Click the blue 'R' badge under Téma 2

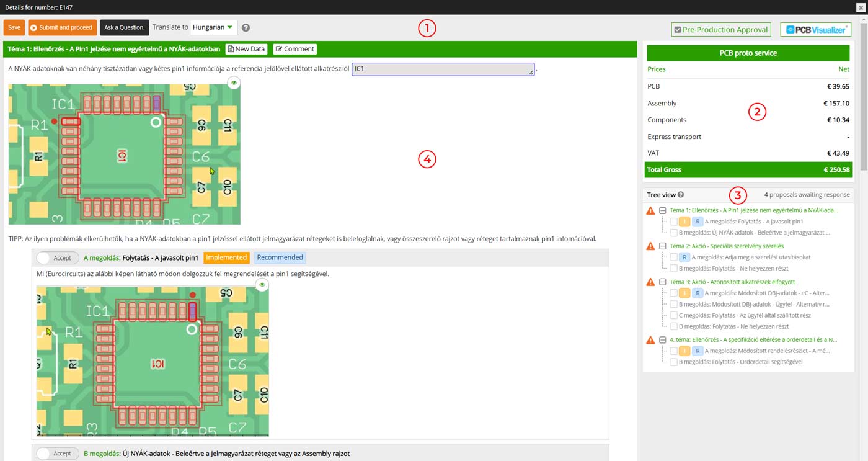[684, 257]
